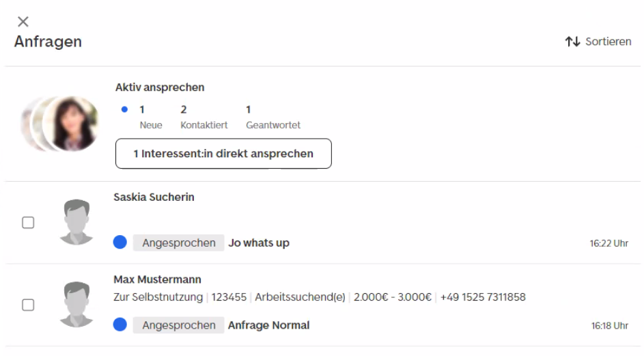Open the 'Anfrage Normal' message from Max
The width and height of the screenshot is (644, 356).
pos(269,325)
